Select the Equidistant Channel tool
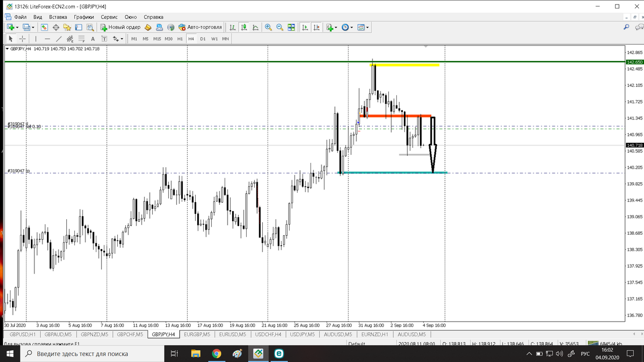The width and height of the screenshot is (644, 362). pos(70,38)
